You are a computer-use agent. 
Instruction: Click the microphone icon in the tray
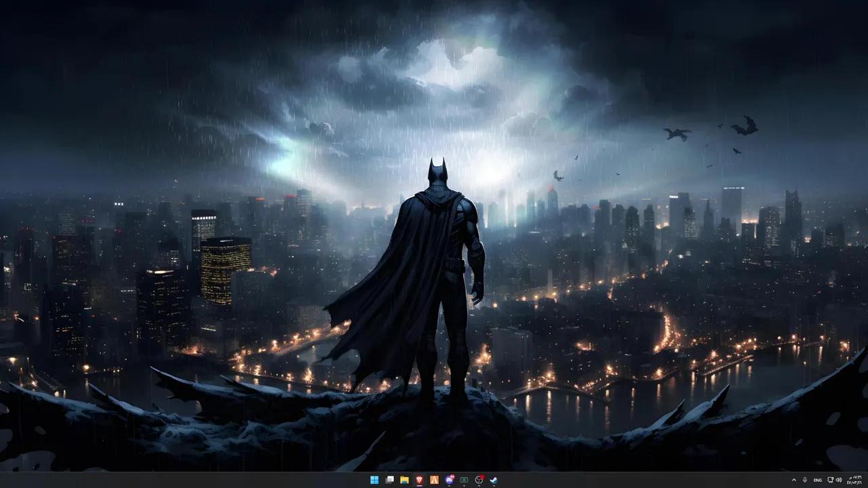point(805,480)
